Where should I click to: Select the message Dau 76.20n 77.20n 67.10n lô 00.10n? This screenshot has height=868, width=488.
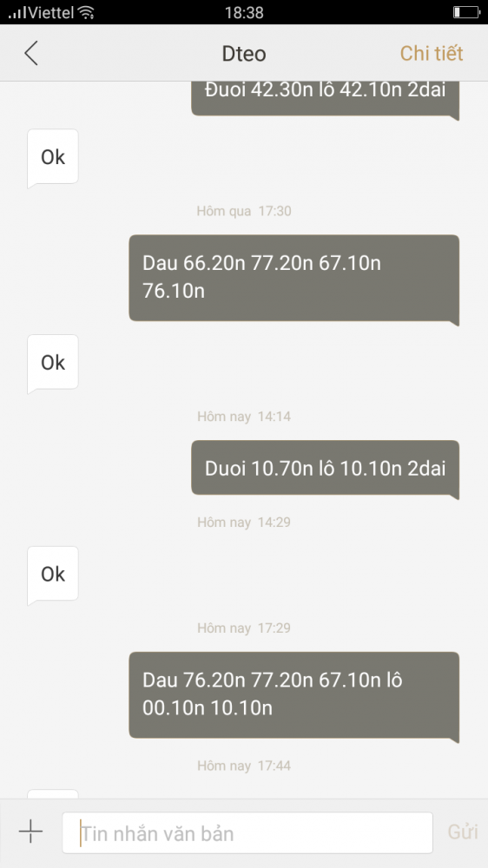(294, 694)
